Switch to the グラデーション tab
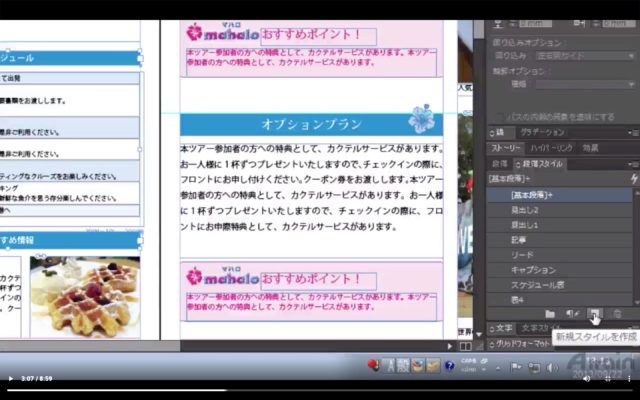Image resolution: width=640 pixels, height=400 pixels. click(x=542, y=133)
